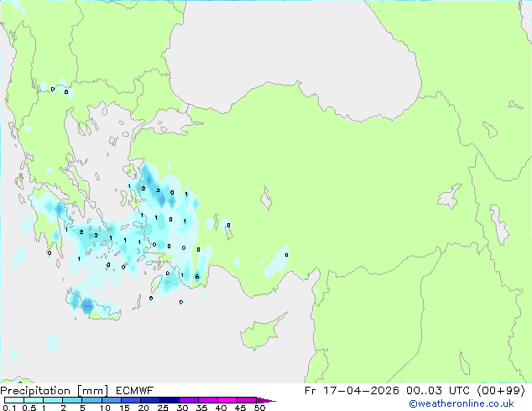Click the 30–35 mm purple legend swatch
This screenshot has width=532, height=411.
pyautogui.click(x=188, y=400)
